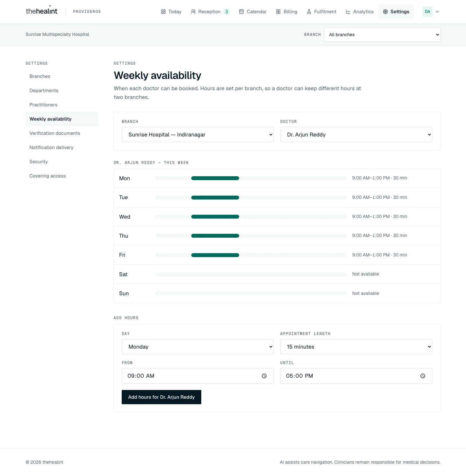
Task: Open Branches settings page
Action: [x=62, y=76]
